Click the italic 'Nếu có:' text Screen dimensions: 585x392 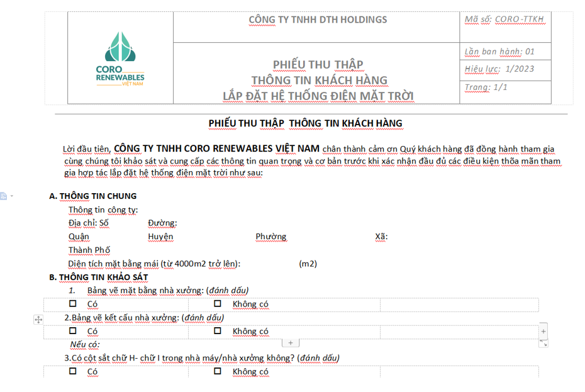click(85, 345)
